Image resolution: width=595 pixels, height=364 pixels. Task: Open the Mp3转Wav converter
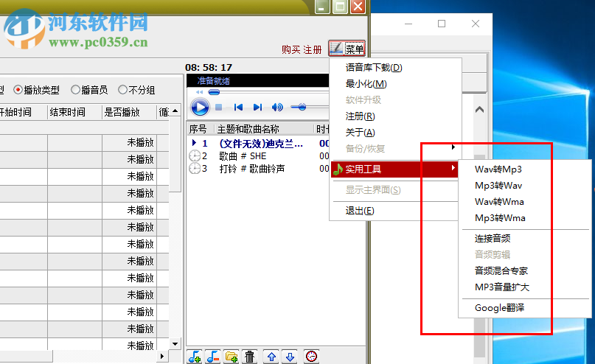525,186
